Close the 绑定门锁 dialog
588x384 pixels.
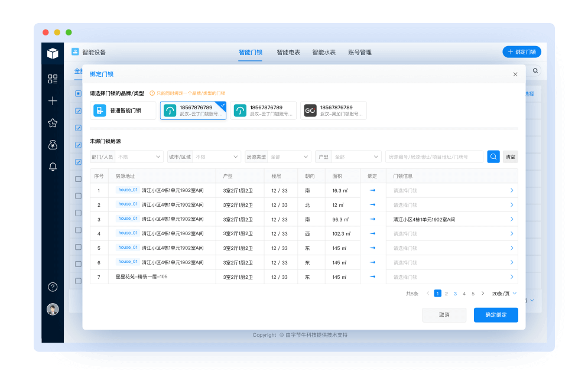(515, 74)
